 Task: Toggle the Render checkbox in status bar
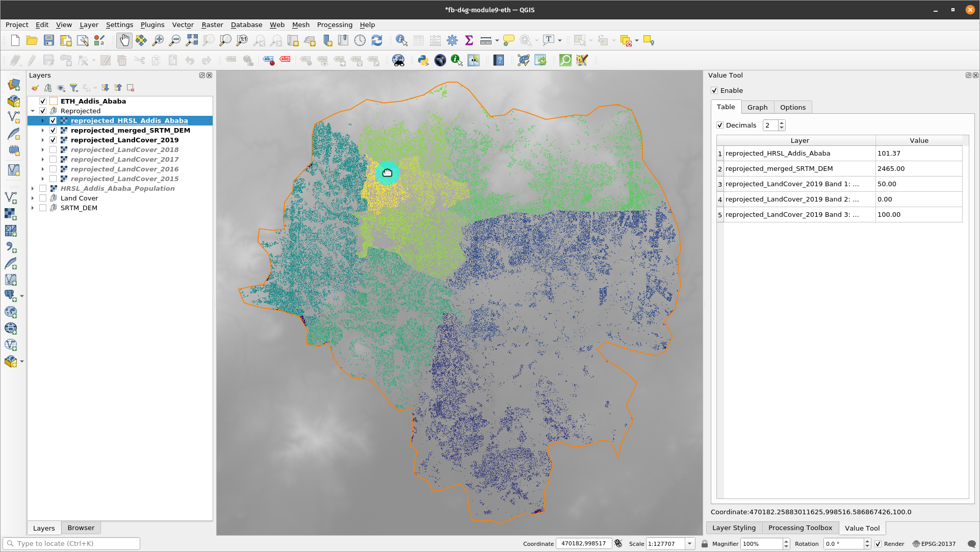click(878, 544)
